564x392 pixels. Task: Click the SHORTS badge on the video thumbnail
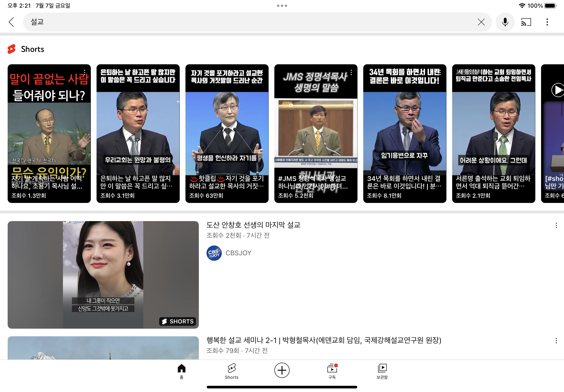click(x=178, y=321)
